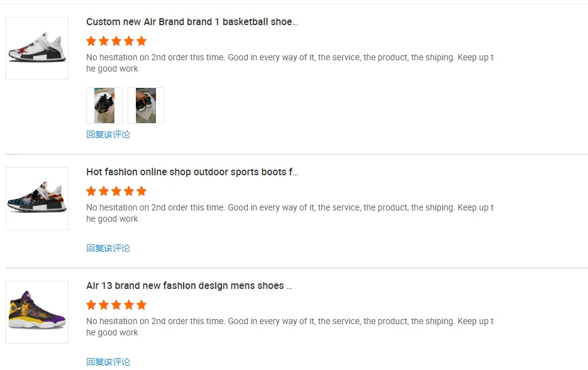Screen dimensions: 588x370
Task: Click 回复该评论 under the Custom Air Brand review
Action: point(108,134)
